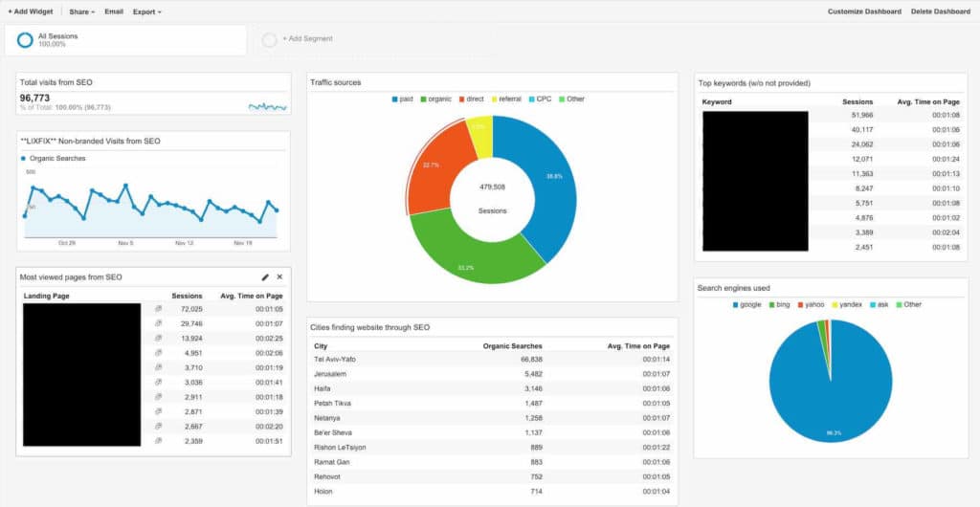Select the All Sessions segment box
This screenshot has width=980, height=507.
coord(125,40)
